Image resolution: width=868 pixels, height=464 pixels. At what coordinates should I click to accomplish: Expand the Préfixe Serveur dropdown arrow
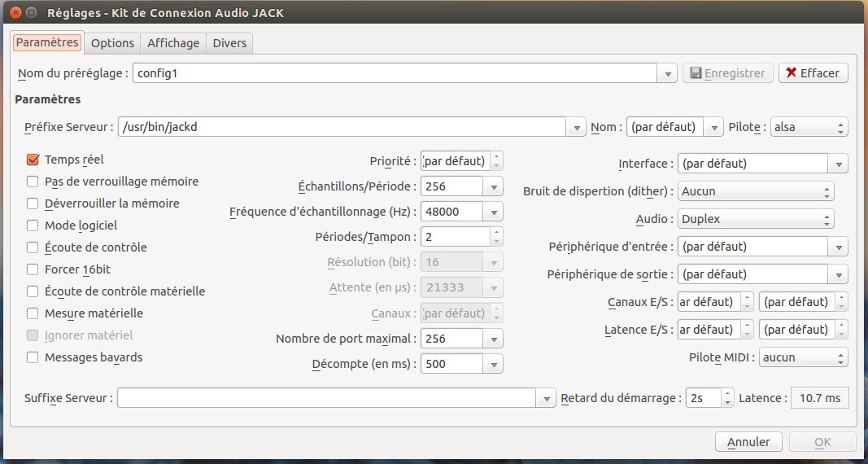pyautogui.click(x=576, y=127)
